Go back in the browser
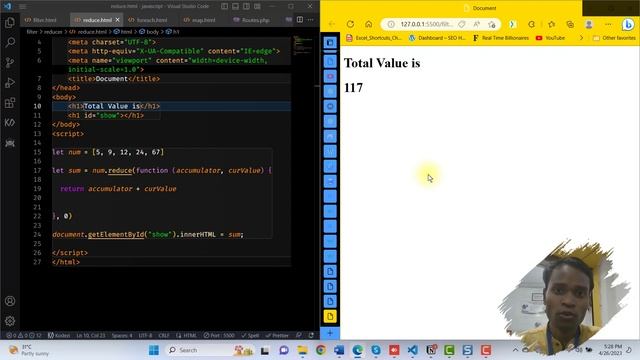This screenshot has width=640, height=360. tap(331, 24)
